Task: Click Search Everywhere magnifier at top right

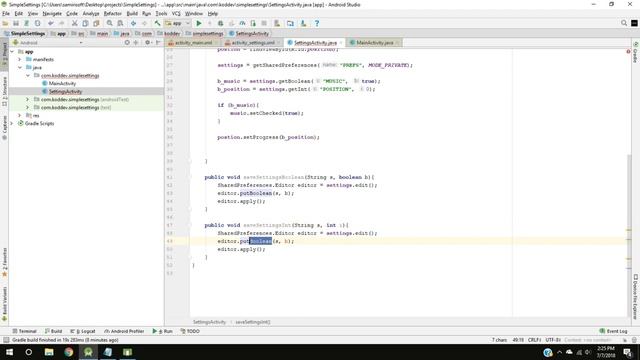Action: [624, 23]
